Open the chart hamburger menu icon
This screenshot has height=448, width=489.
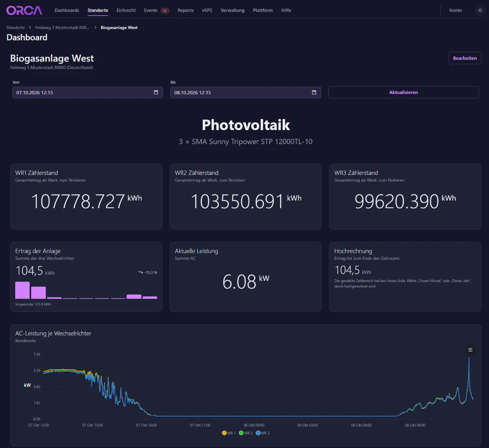470,350
